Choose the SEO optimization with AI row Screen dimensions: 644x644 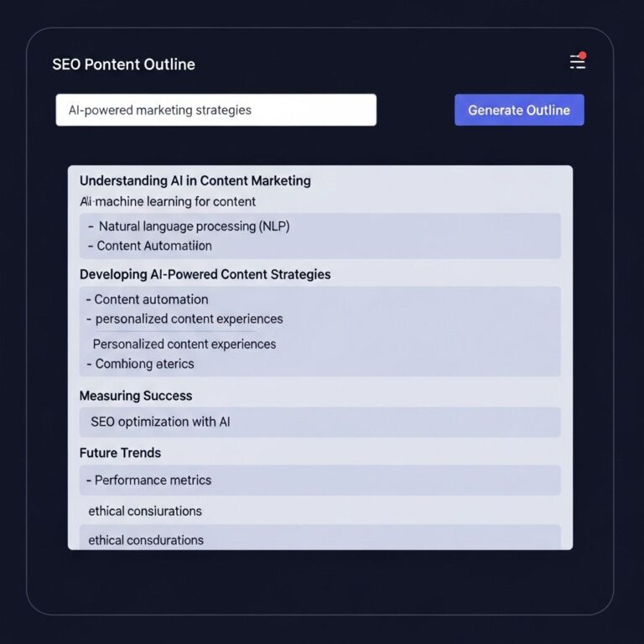pos(160,422)
